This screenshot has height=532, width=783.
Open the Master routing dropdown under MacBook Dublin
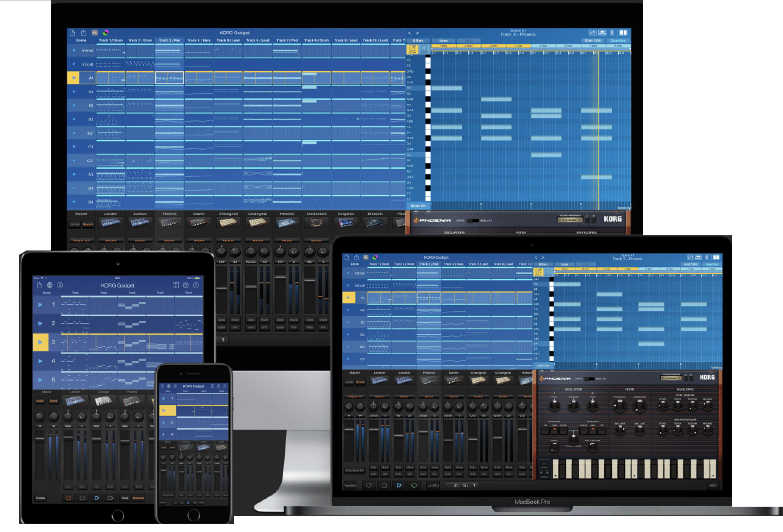pos(454,397)
